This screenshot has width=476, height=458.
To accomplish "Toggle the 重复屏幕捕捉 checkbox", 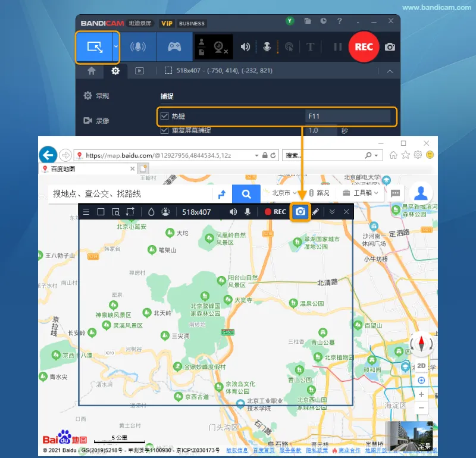I will click(x=165, y=130).
